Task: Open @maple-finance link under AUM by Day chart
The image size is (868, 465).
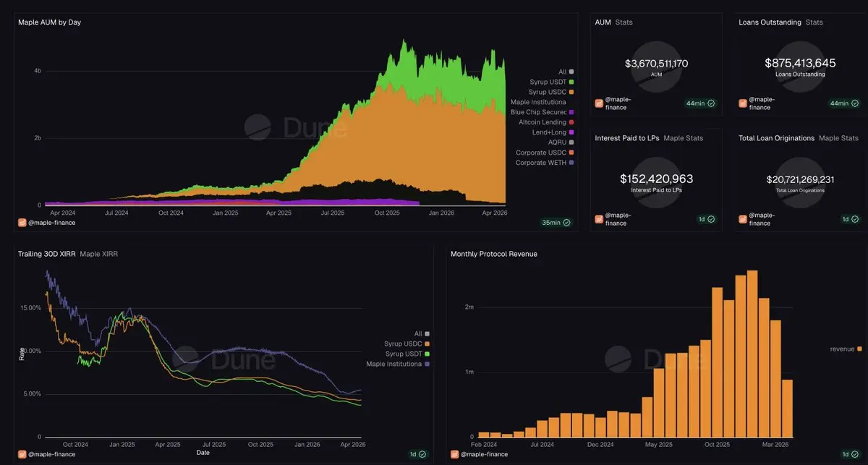Action: point(51,223)
